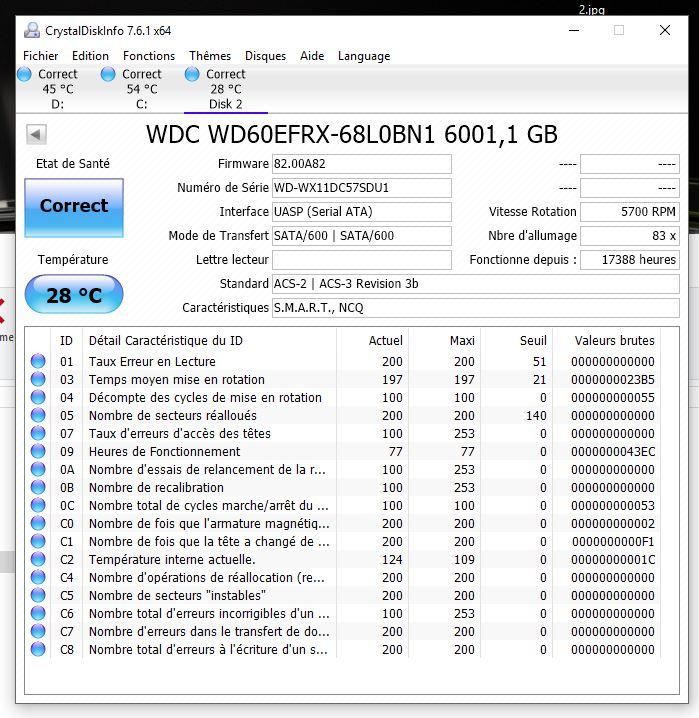Click the ID column header
The image size is (699, 718).
[x=66, y=341]
